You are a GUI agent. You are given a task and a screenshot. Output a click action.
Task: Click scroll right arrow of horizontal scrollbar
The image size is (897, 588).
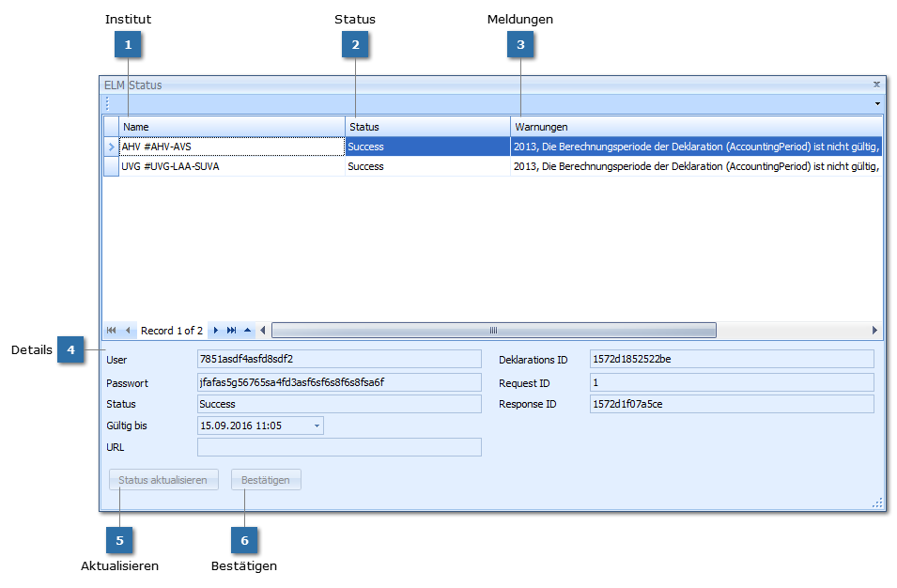click(x=874, y=331)
